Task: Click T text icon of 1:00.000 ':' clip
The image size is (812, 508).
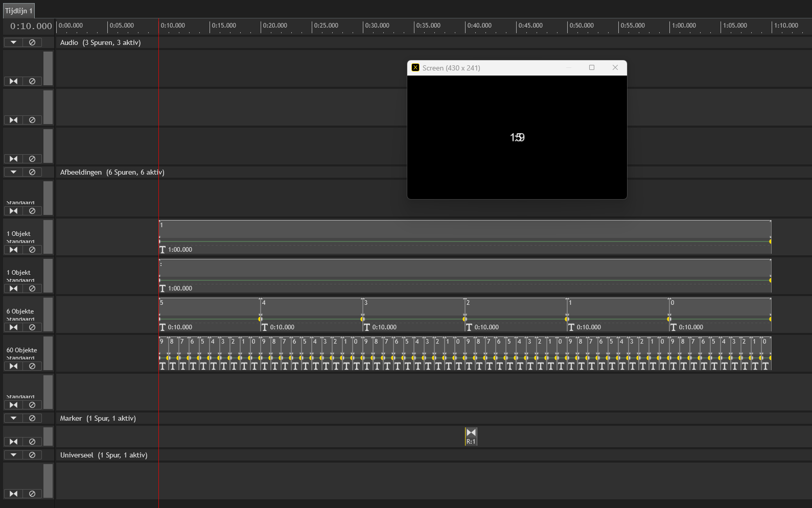Action: (x=163, y=288)
